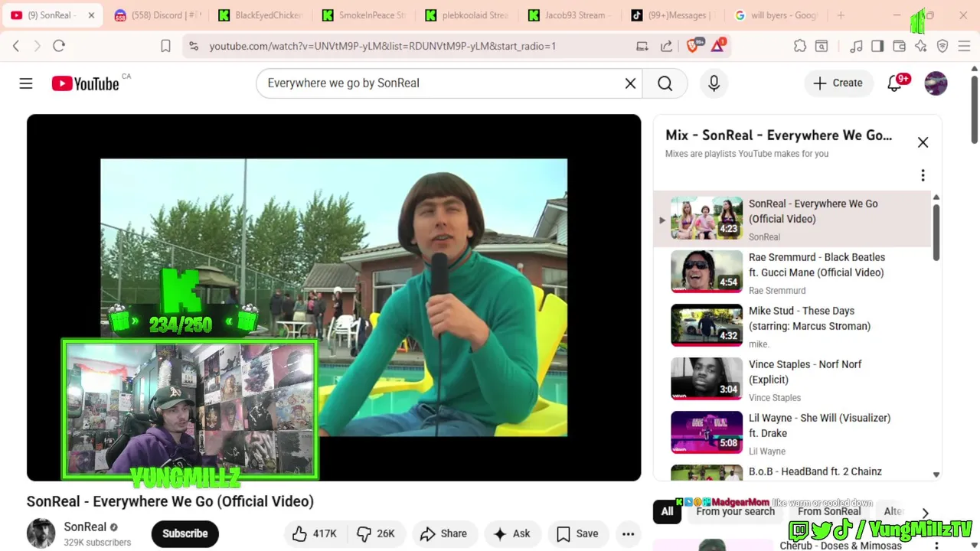The image size is (980, 551).
Task: Open Brave VPN shield icon
Action: 942,46
